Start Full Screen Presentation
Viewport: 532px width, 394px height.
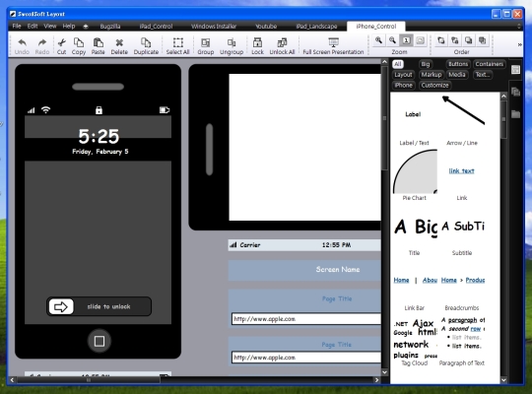tap(333, 46)
